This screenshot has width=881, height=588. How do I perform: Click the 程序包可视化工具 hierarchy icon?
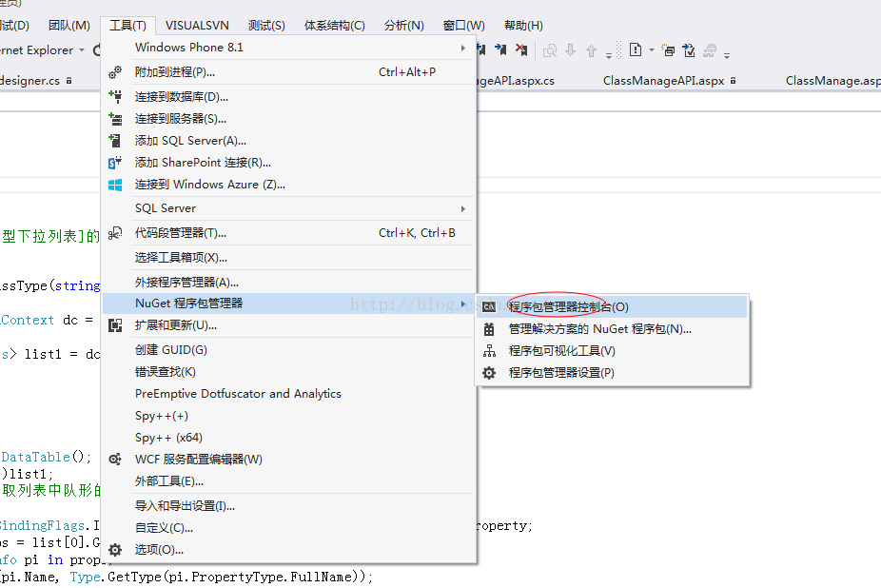(x=489, y=351)
